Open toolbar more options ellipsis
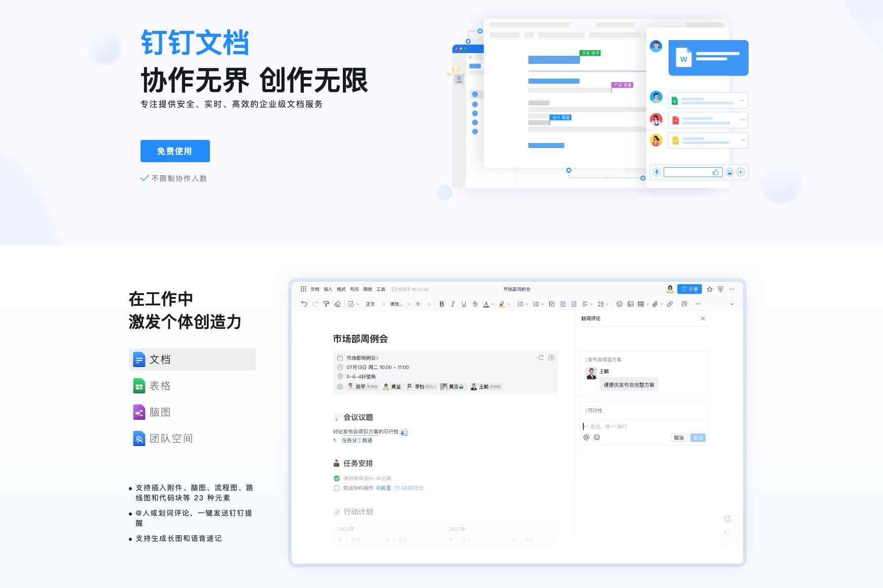 point(698,304)
